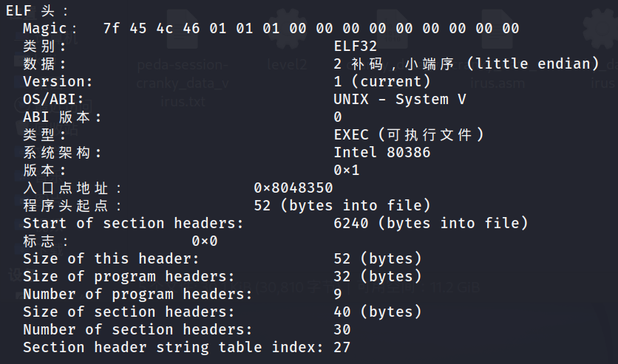Click the Intel 80386 architecture value
The height and width of the screenshot is (364, 618).
click(x=382, y=152)
